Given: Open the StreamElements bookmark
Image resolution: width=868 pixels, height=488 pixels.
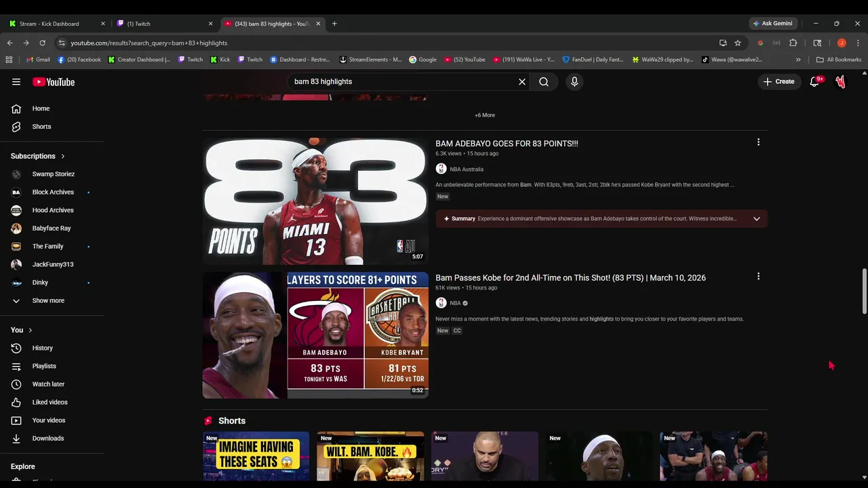Looking at the screenshot, I should click(370, 60).
